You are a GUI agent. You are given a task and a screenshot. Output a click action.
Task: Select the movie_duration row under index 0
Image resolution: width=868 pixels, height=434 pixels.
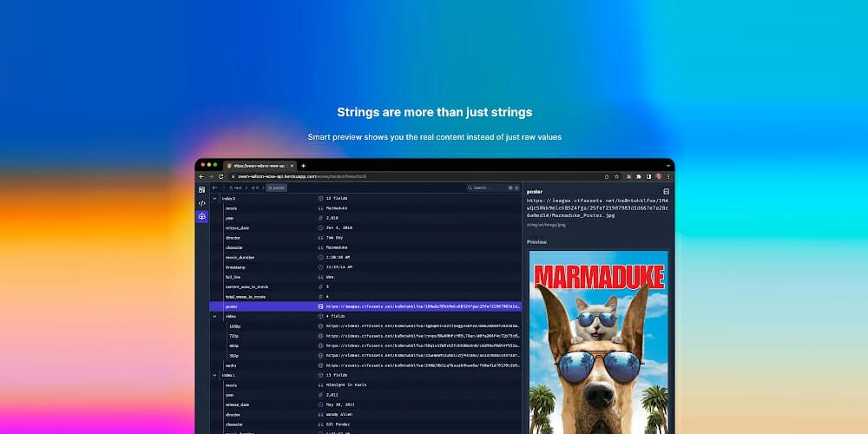click(366, 258)
